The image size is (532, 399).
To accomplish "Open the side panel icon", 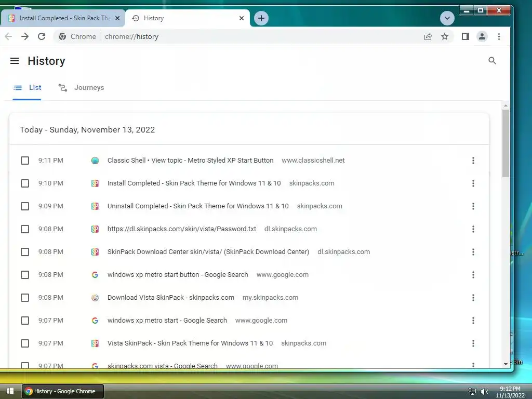I will (465, 37).
